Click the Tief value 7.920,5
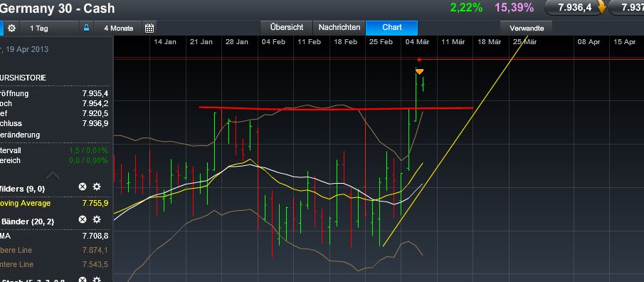Viewport: 644px width, 282px height. 95,113
